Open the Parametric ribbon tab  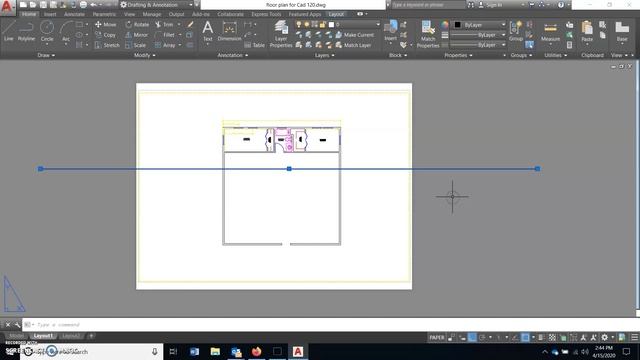pos(104,14)
